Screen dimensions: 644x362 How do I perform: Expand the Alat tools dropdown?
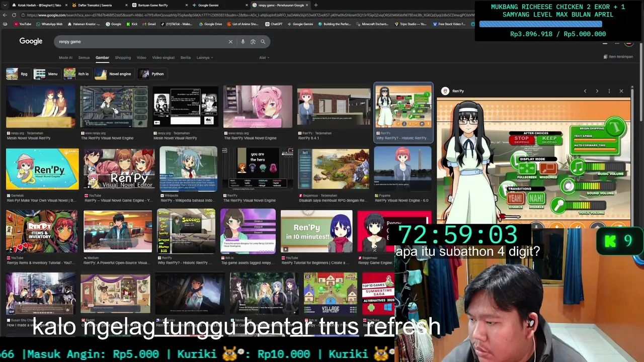tap(264, 57)
